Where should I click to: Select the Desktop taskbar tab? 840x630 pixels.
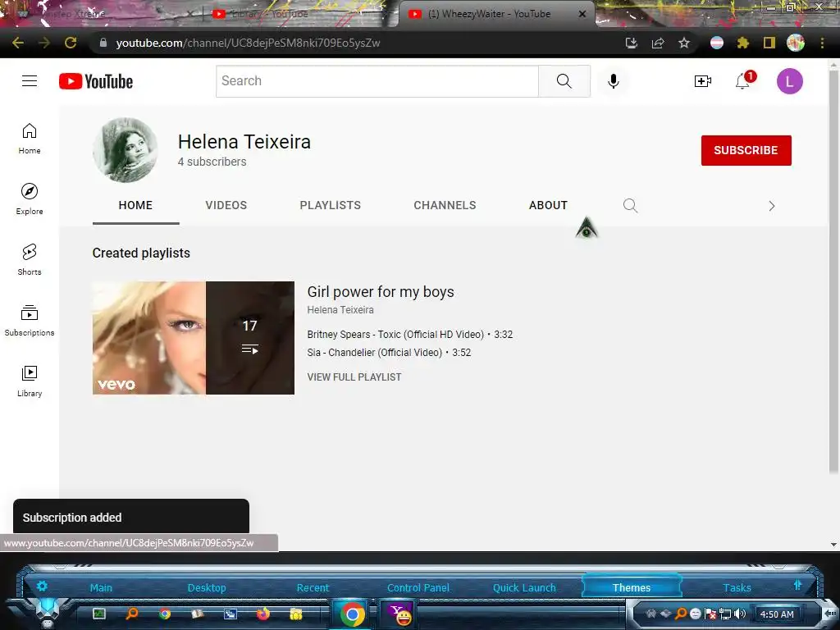[207, 587]
